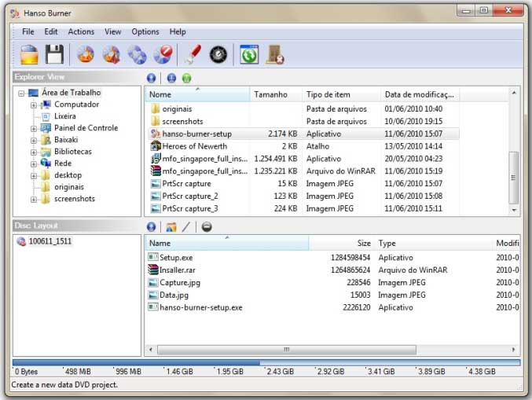This screenshot has height=400, width=532.
Task: Expand the Painel de Controle node
Action: [34, 128]
